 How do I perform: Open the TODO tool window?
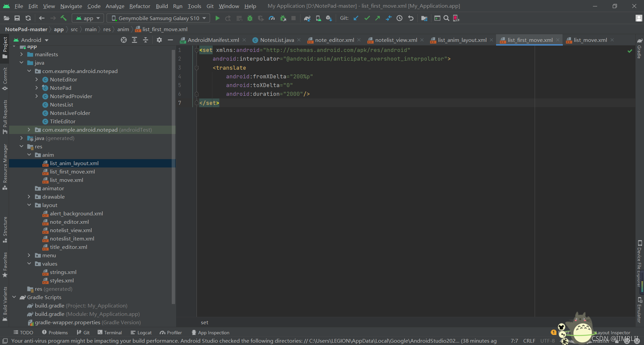(23, 333)
